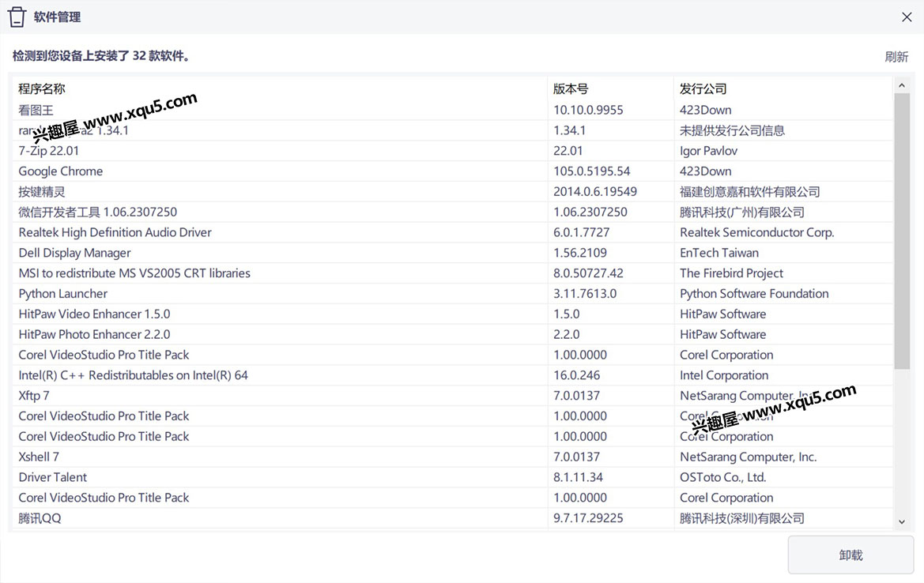Screen dimensions: 924x583
Task: Click the publisher 腾讯科技(深圳)有限公司
Action: [742, 518]
